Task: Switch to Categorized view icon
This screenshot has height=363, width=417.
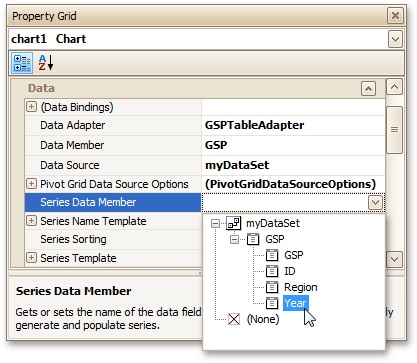Action: (x=22, y=63)
